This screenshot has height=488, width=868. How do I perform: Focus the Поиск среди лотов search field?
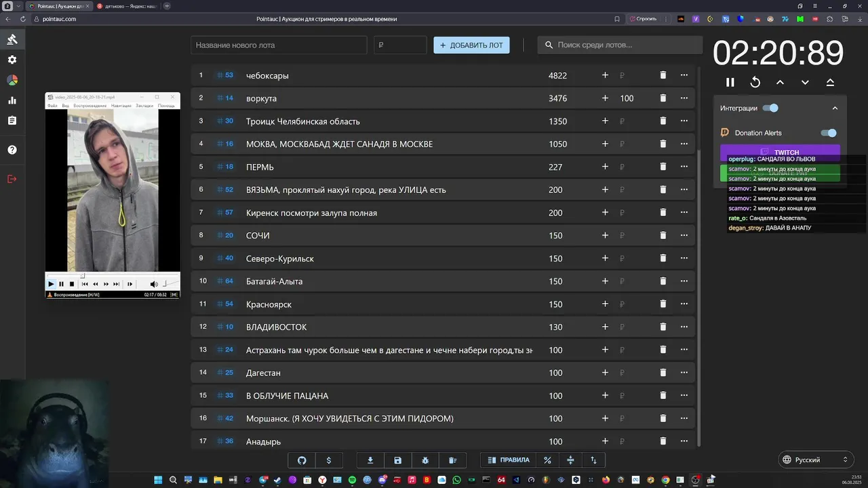(620, 45)
